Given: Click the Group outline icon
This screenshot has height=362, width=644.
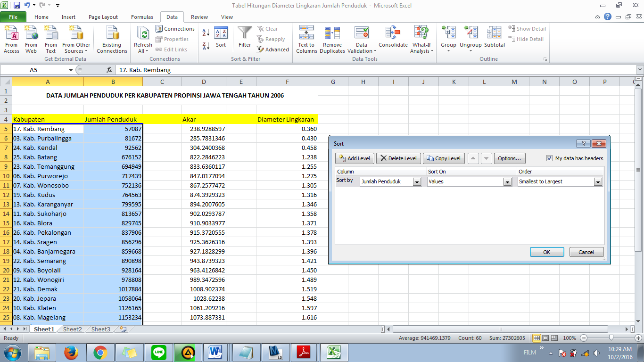Looking at the screenshot, I should (448, 40).
